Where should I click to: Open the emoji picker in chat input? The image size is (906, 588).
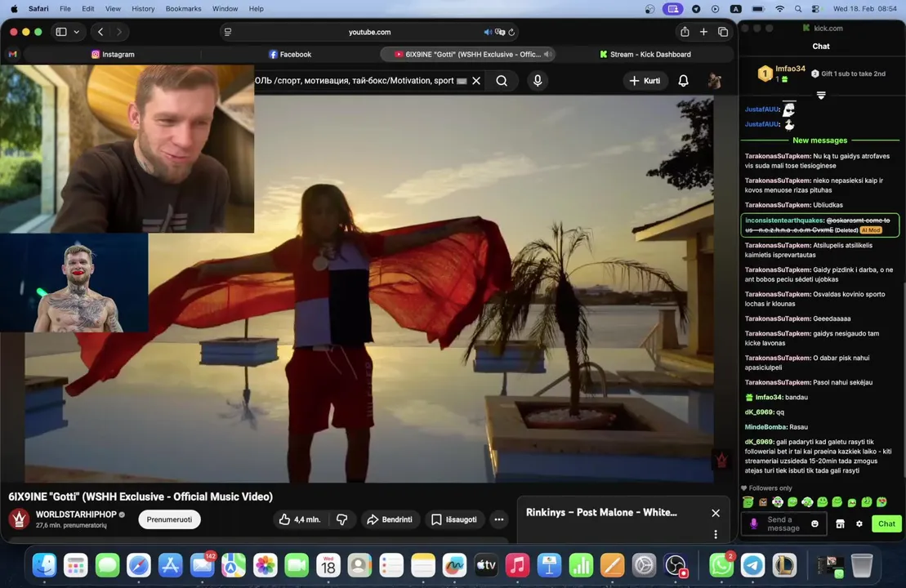point(815,523)
